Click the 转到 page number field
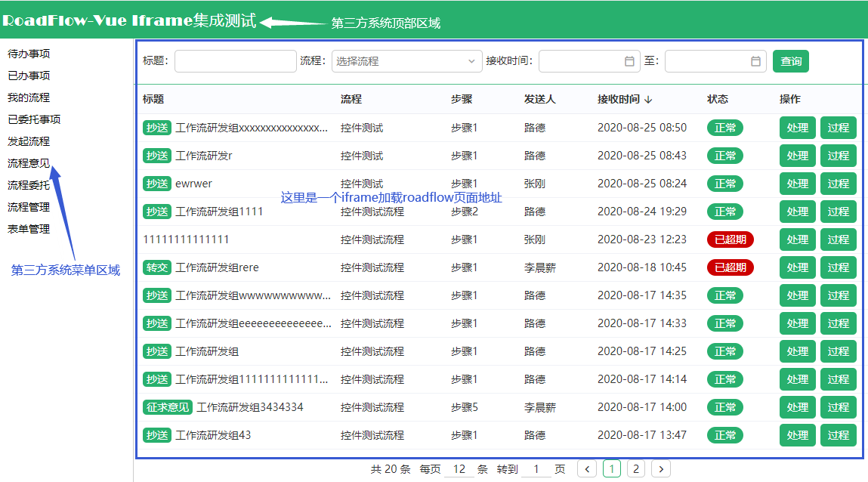The height and width of the screenshot is (482, 868). 536,469
